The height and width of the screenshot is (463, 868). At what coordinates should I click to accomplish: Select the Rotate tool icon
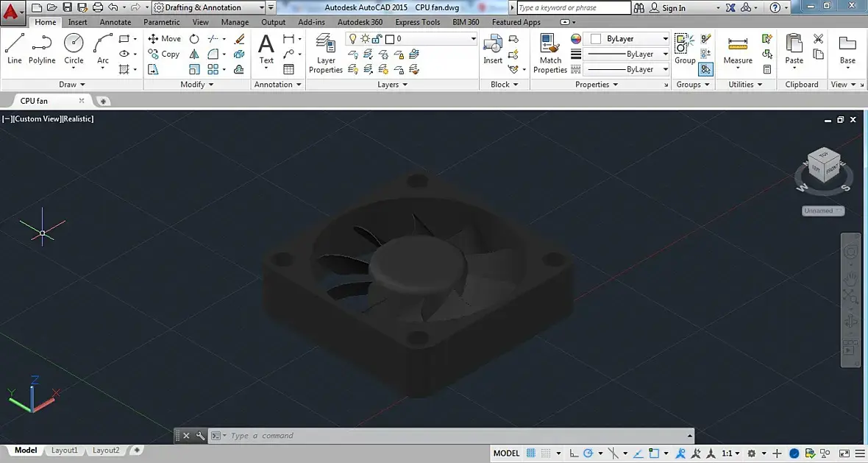click(x=194, y=39)
